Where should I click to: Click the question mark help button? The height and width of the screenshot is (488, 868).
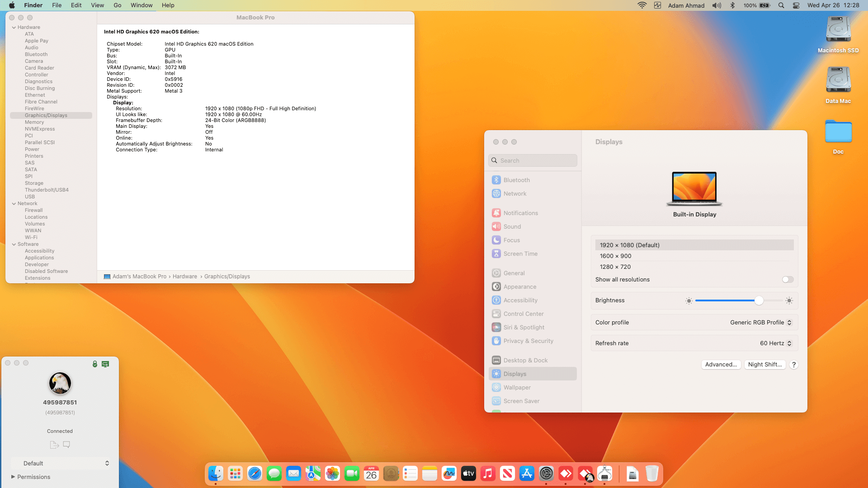[794, 365]
